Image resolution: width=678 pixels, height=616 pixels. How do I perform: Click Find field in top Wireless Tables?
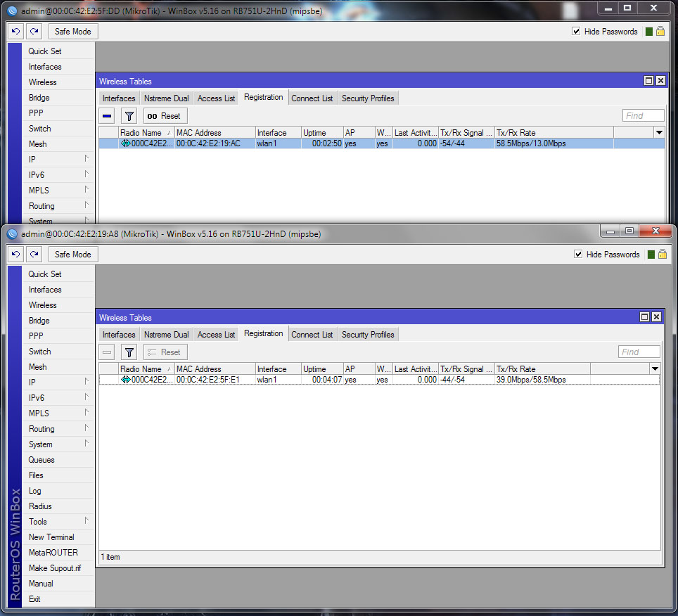click(643, 115)
